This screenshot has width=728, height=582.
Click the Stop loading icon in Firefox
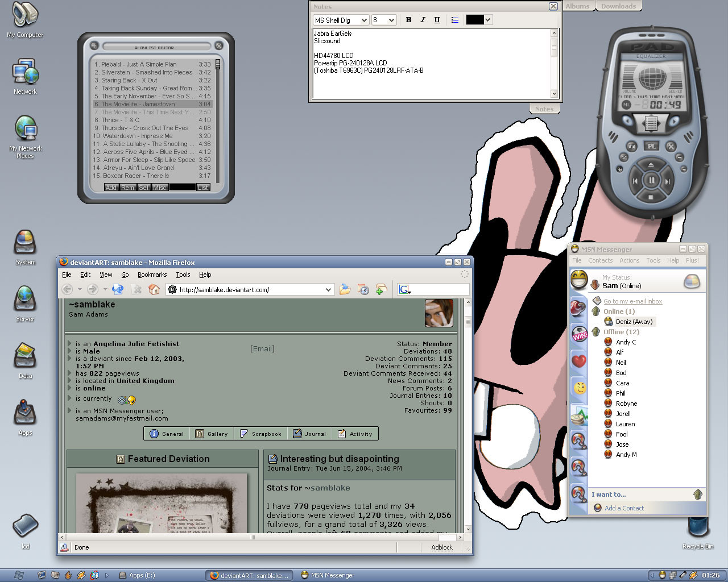pyautogui.click(x=136, y=289)
